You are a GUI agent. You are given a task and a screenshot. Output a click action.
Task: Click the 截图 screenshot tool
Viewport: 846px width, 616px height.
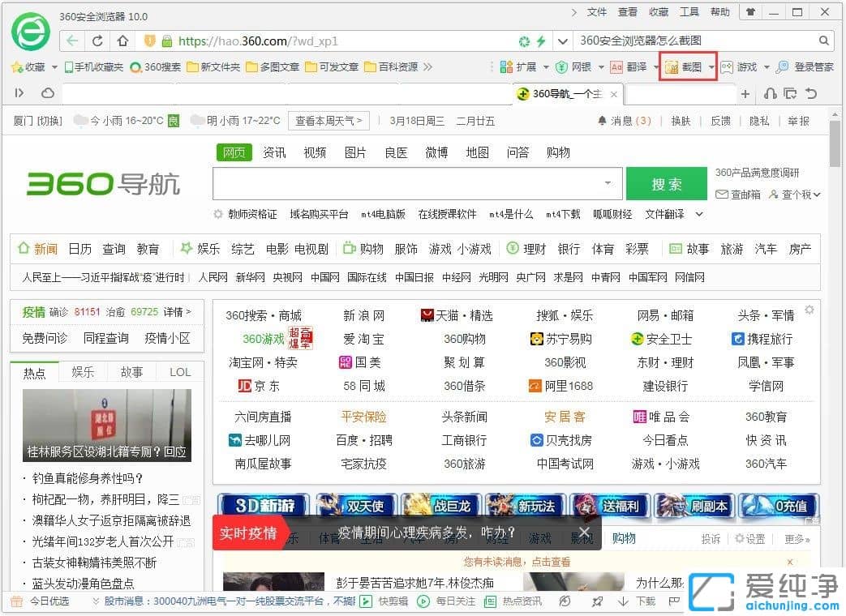click(x=683, y=66)
